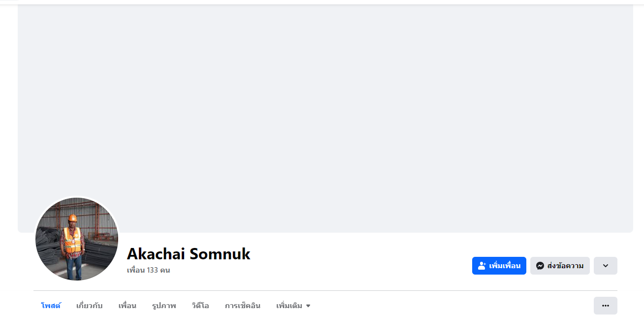Click the surname Somnuk in heading
The height and width of the screenshot is (316, 644).
[220, 254]
